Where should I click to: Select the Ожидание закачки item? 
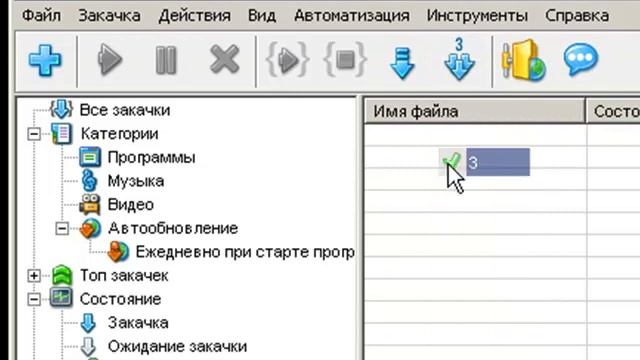pos(177,347)
